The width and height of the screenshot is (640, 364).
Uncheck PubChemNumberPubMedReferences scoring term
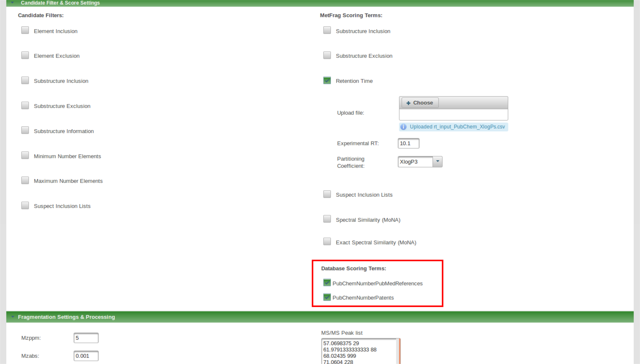327,283
